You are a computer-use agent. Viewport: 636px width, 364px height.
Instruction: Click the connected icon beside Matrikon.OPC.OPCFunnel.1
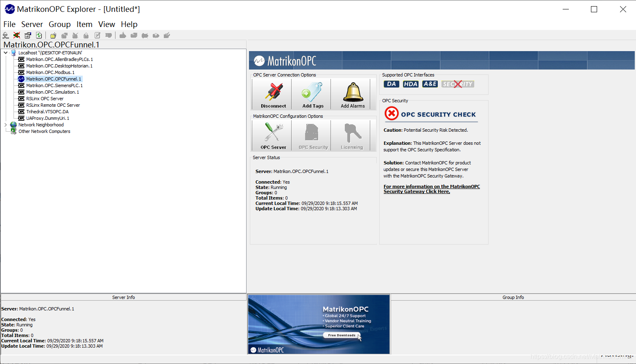[21, 79]
